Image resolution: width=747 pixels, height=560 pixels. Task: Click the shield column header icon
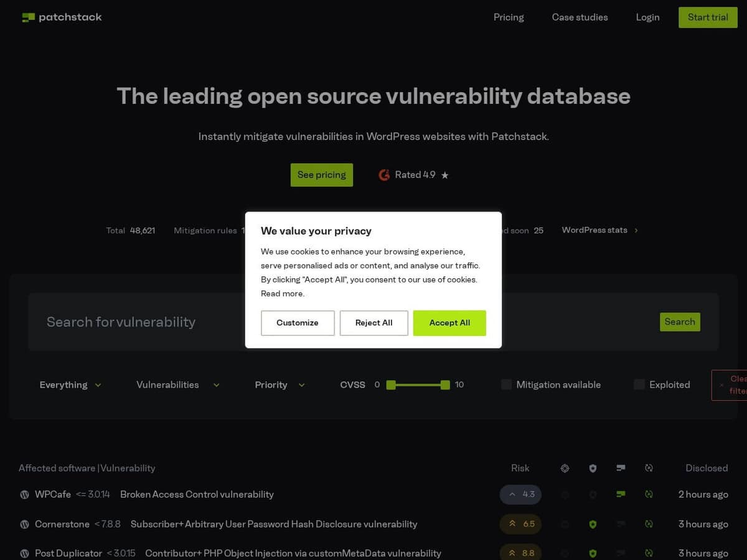pos(593,468)
